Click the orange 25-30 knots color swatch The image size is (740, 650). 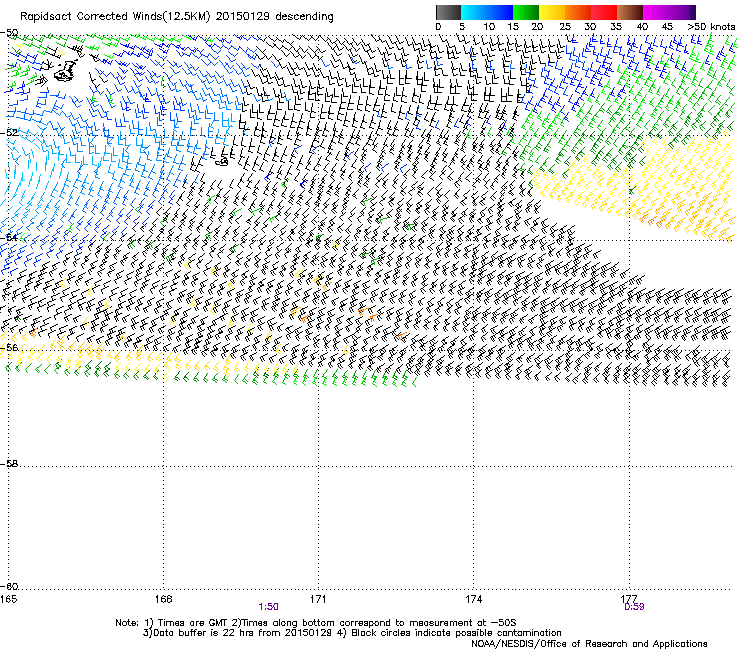click(x=578, y=12)
